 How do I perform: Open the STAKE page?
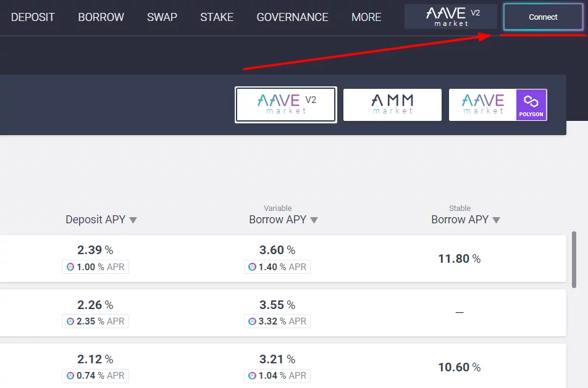coord(217,17)
